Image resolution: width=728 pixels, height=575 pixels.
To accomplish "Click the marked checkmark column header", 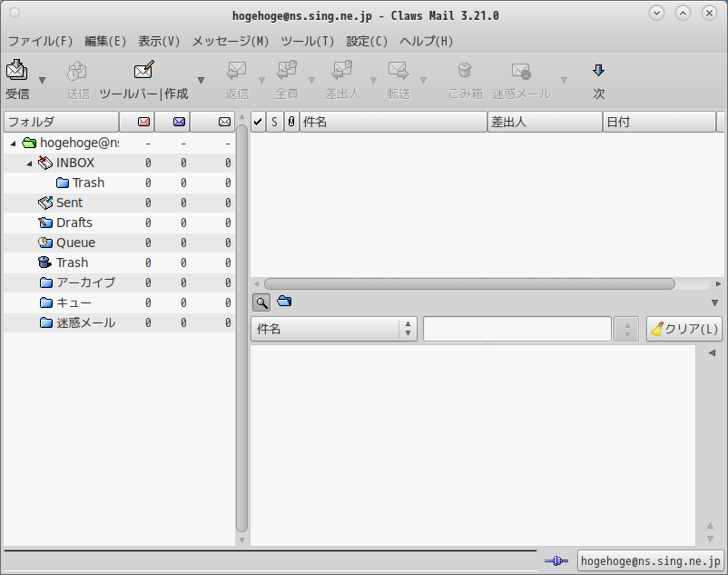I will (258, 122).
